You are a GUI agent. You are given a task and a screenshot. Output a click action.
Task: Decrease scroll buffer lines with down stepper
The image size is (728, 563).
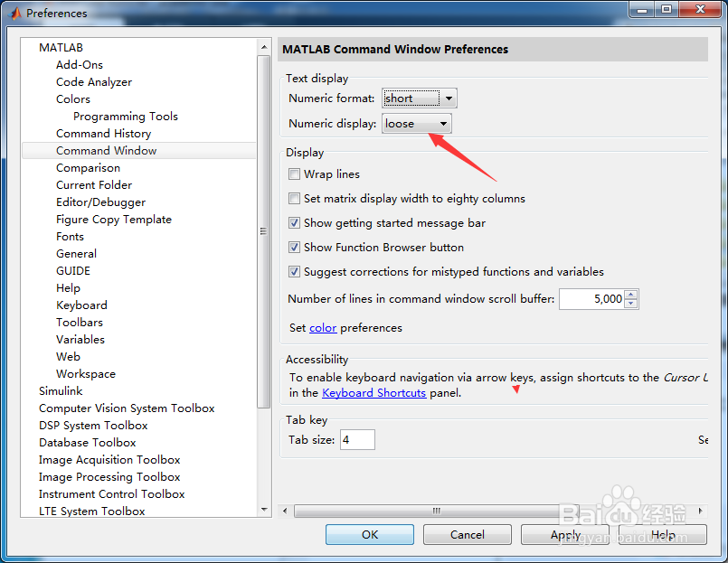click(x=630, y=304)
